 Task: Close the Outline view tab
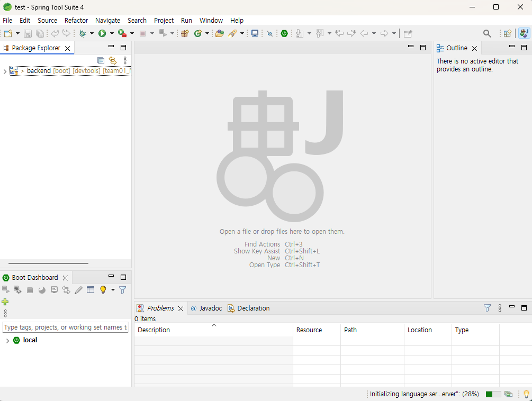(x=475, y=48)
